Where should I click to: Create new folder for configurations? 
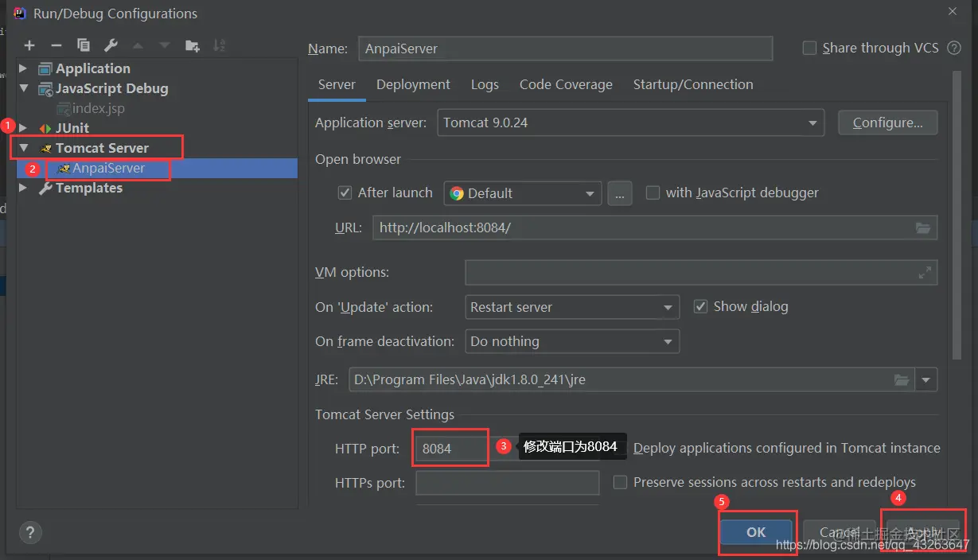tap(192, 45)
